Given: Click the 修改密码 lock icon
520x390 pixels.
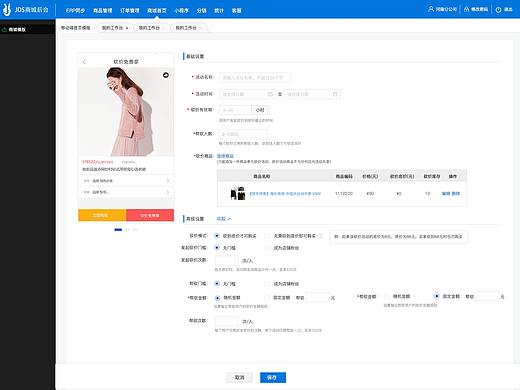Looking at the screenshot, I should [467, 9].
